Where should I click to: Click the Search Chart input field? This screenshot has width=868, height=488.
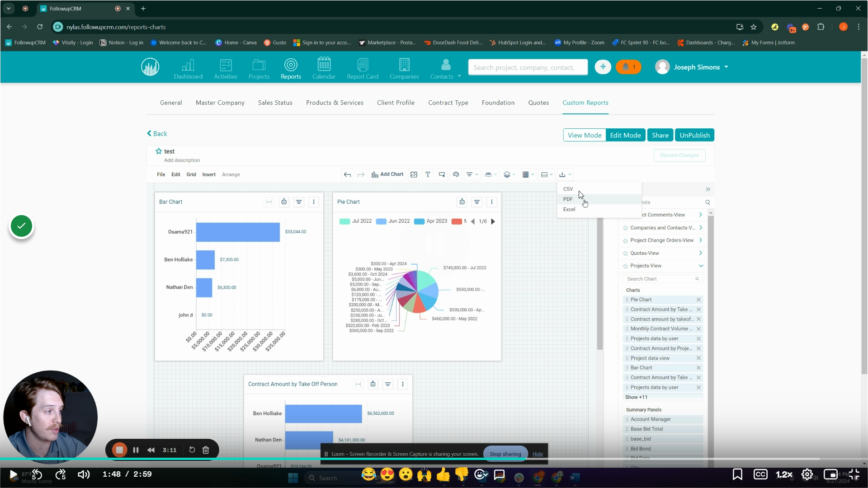pyautogui.click(x=663, y=279)
